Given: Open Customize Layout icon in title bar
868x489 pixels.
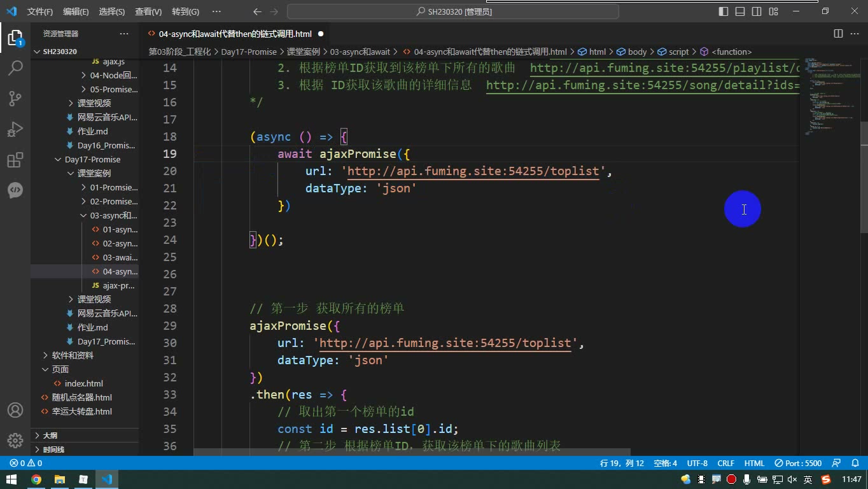Looking at the screenshot, I should pyautogui.click(x=773, y=11).
